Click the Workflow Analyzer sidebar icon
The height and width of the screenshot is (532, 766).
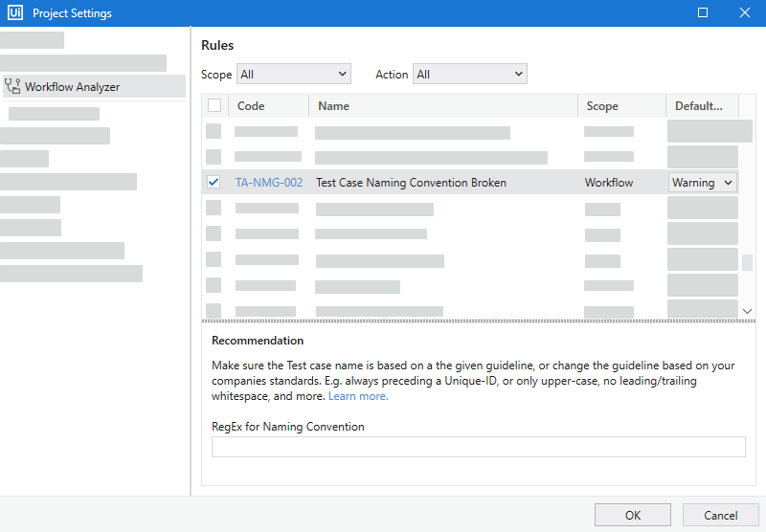tap(12, 86)
